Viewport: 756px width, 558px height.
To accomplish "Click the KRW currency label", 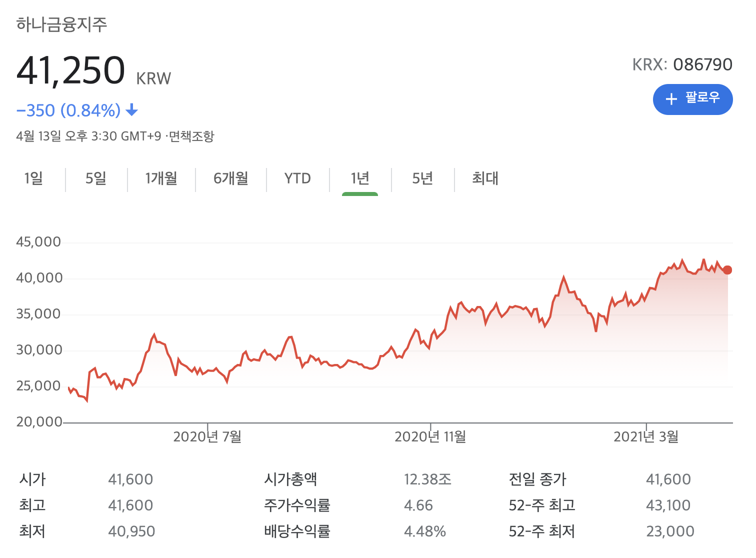I will coord(153,79).
